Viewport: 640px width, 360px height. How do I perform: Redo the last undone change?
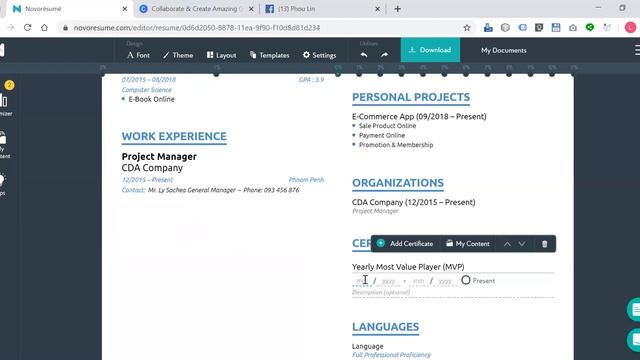[384, 55]
